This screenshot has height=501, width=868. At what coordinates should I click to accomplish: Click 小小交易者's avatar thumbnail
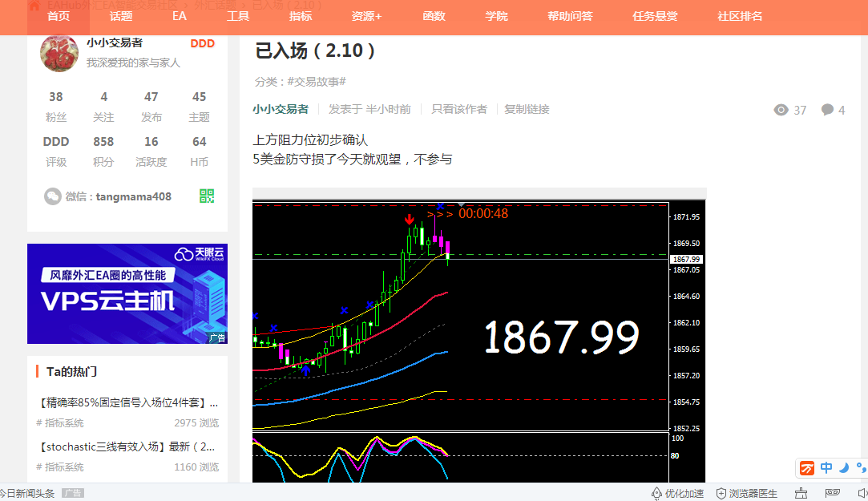coord(59,54)
